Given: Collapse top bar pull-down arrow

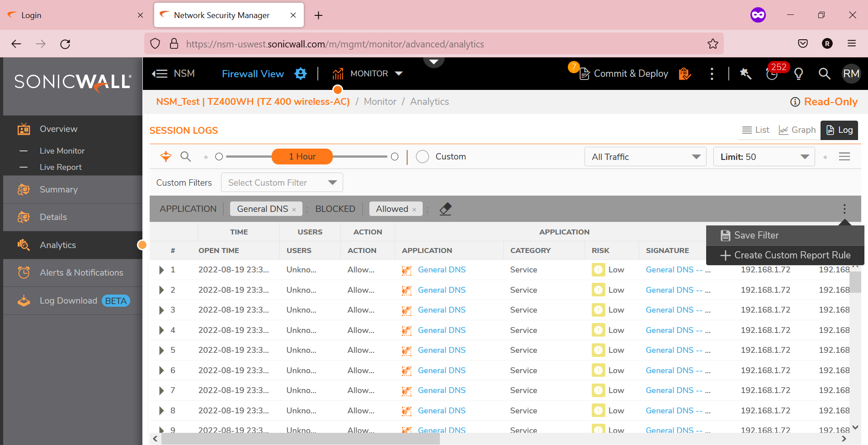Looking at the screenshot, I should tap(434, 61).
